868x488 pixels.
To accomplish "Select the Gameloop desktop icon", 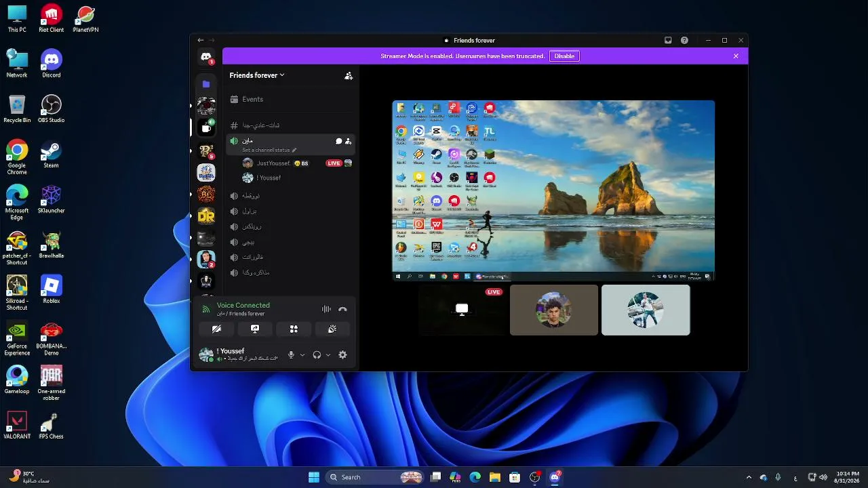I will point(17,380).
